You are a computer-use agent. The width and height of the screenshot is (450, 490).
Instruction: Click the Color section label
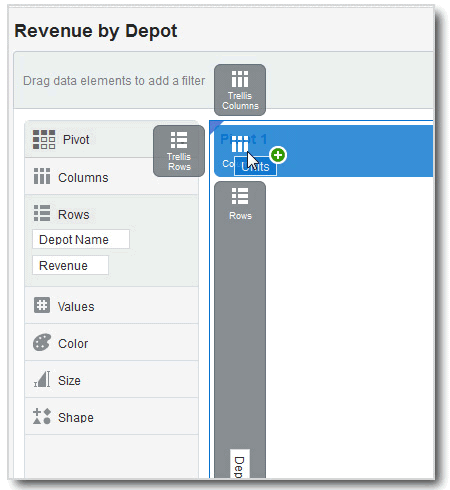click(73, 344)
